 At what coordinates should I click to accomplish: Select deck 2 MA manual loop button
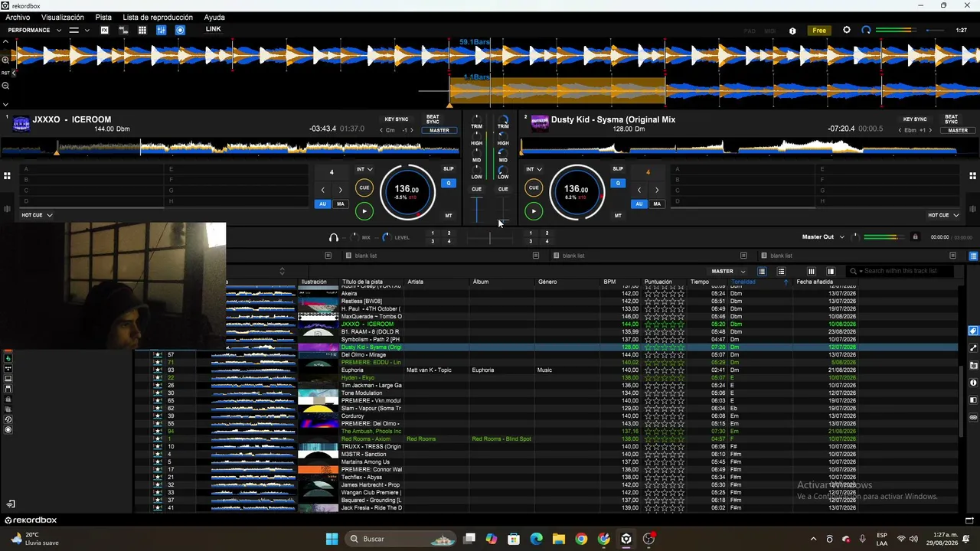tap(657, 204)
